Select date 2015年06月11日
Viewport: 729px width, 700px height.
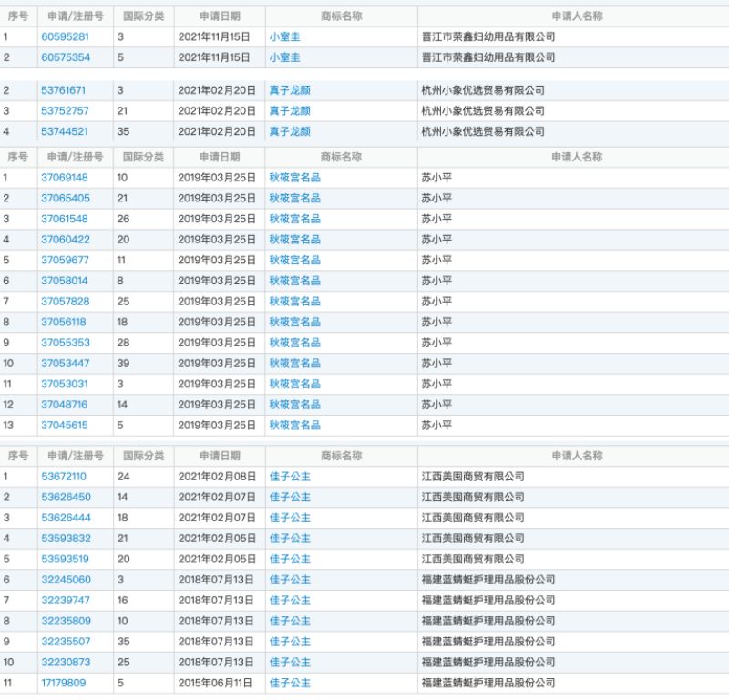click(215, 683)
